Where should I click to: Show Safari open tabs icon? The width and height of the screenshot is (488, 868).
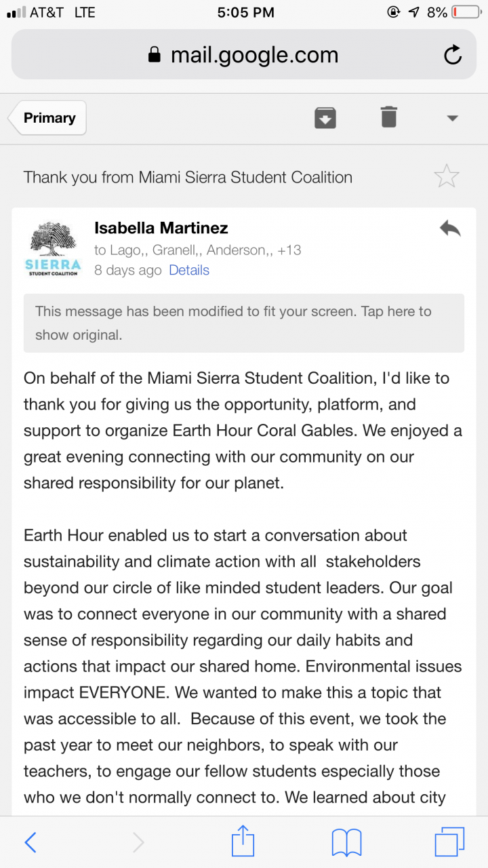coord(449,842)
